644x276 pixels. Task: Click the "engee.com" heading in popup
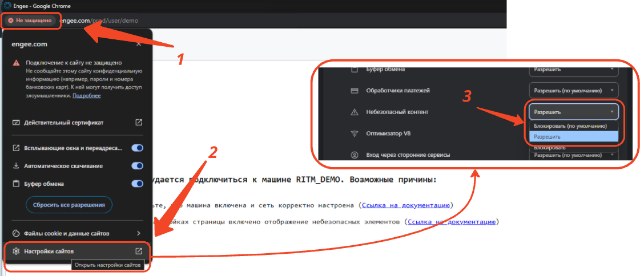click(x=29, y=44)
